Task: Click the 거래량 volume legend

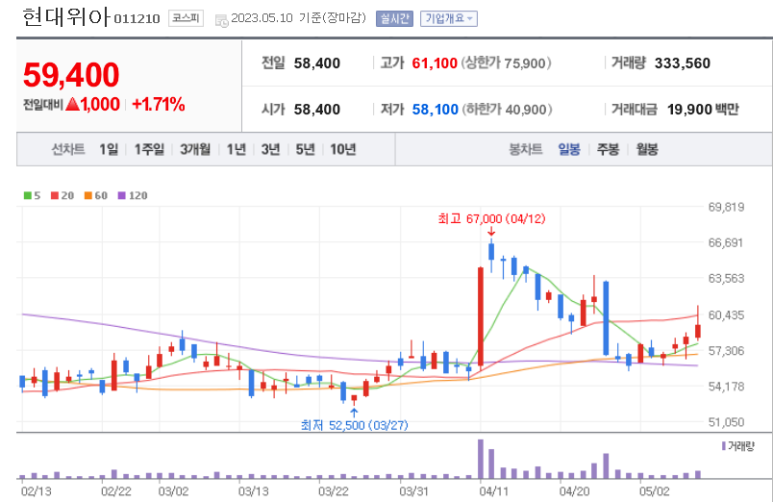Action: click(x=738, y=446)
